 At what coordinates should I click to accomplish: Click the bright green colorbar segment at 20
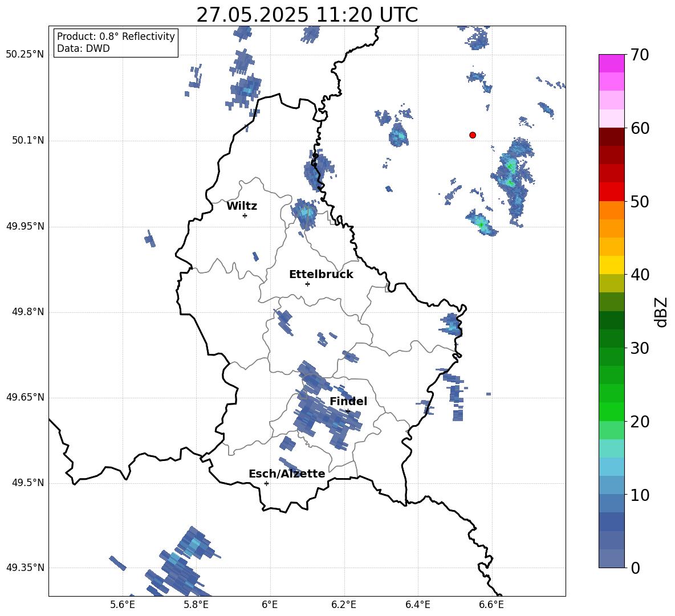[x=611, y=411]
